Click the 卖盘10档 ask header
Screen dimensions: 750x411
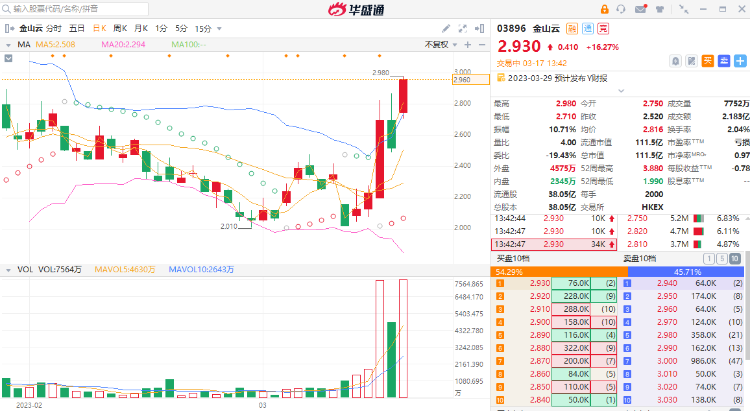[x=639, y=259]
